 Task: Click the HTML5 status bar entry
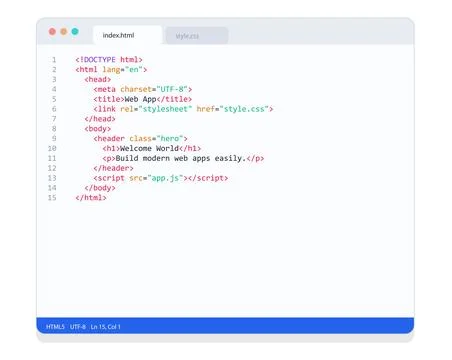[55, 327]
